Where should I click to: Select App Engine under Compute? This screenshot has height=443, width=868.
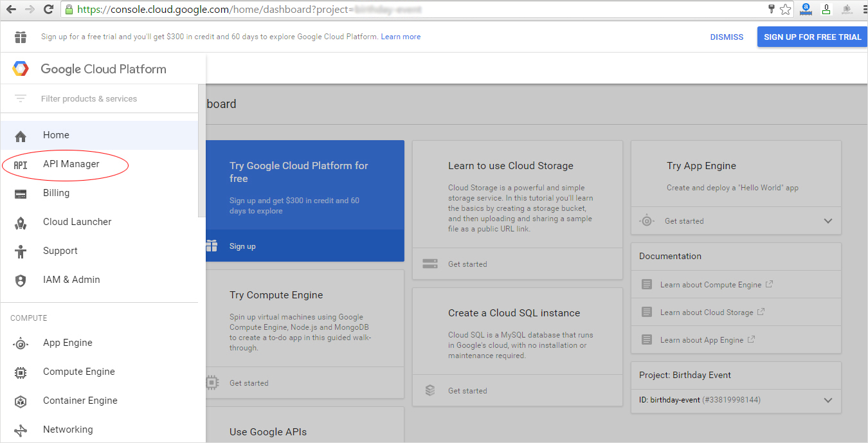click(x=100, y=343)
